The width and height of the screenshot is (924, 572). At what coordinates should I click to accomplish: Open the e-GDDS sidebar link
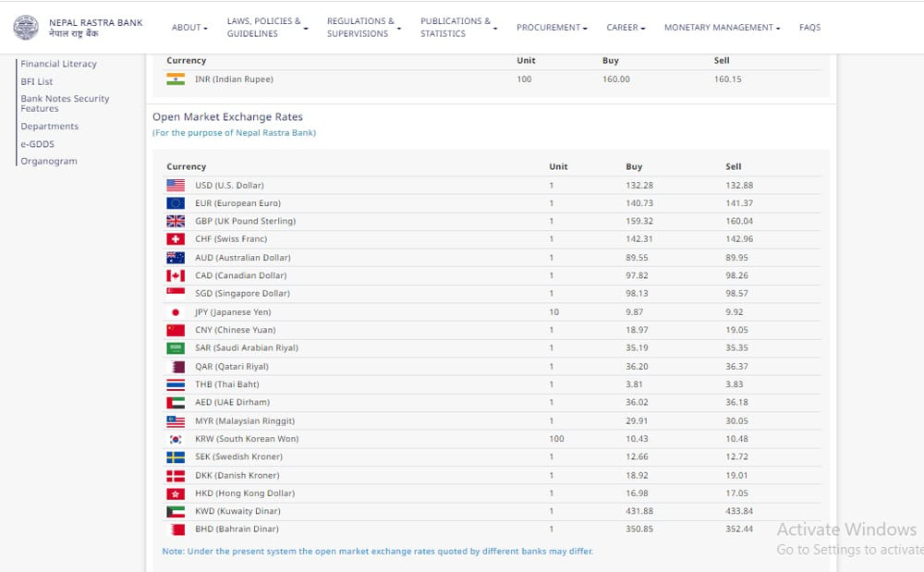(37, 144)
